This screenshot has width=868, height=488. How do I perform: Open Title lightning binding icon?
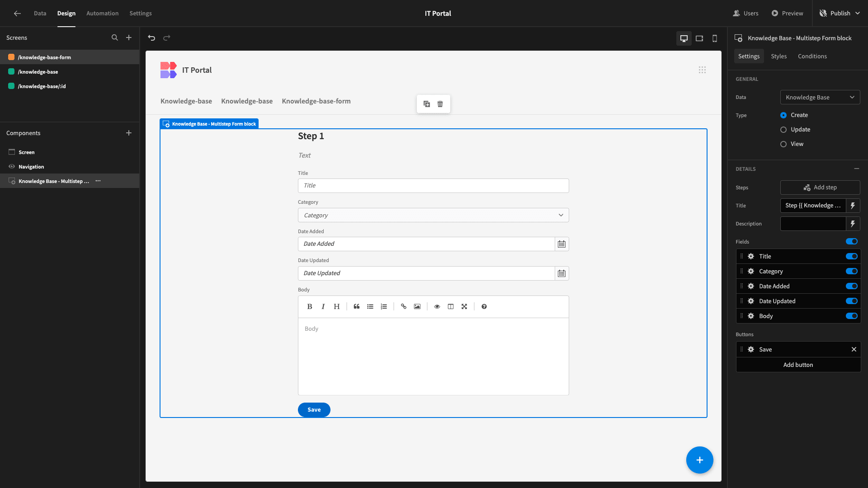pyautogui.click(x=853, y=206)
